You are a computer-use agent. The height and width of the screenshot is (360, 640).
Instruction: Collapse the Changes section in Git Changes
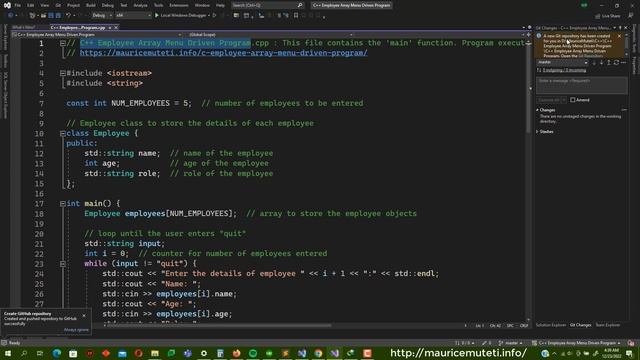[538, 110]
